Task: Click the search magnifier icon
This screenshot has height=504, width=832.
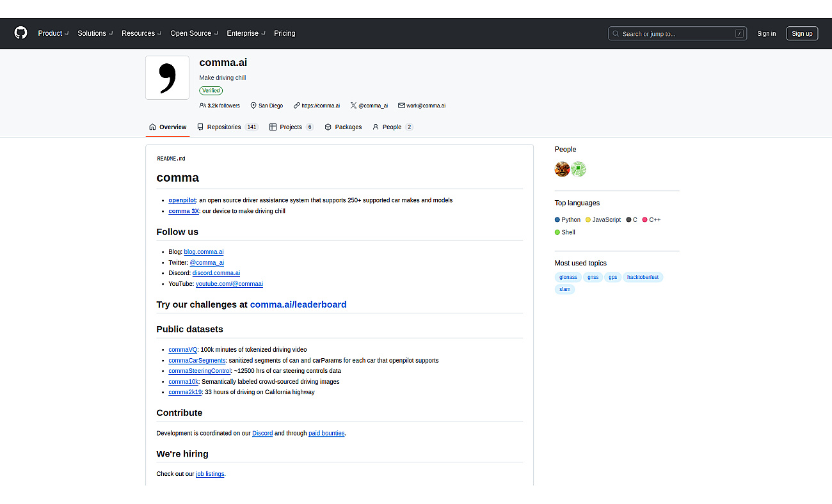Action: pyautogui.click(x=616, y=34)
